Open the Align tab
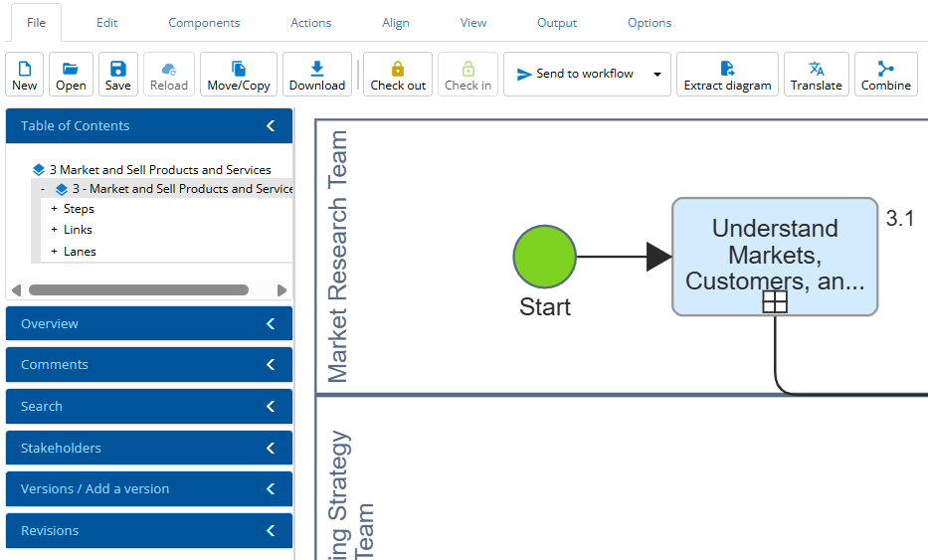Screen dimensions: 928x560 396,23
